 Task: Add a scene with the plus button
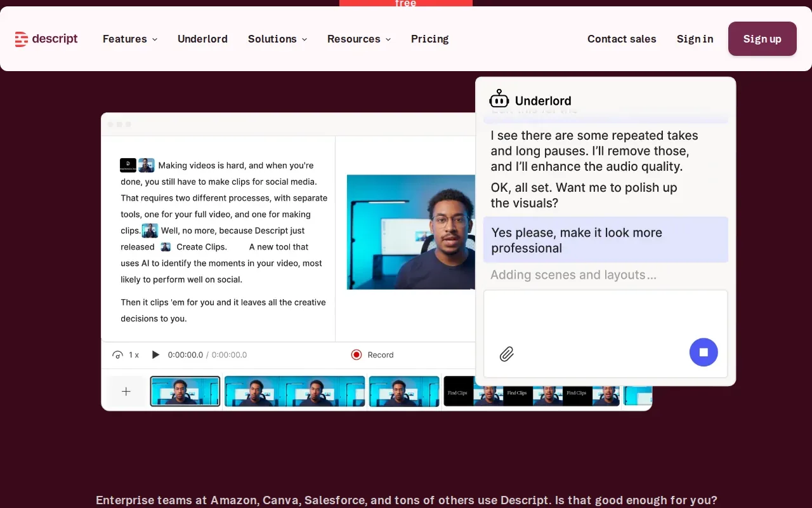click(126, 392)
